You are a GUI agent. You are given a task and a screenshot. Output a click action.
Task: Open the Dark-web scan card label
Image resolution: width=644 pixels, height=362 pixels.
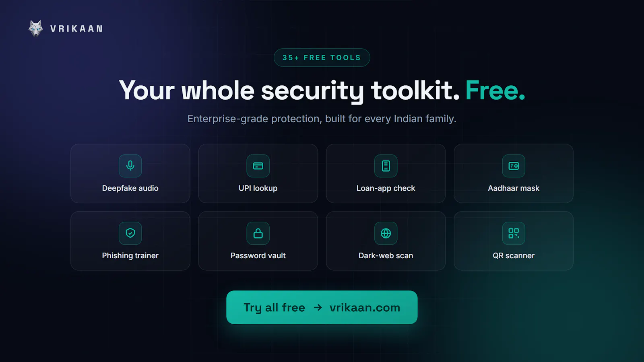point(386,256)
